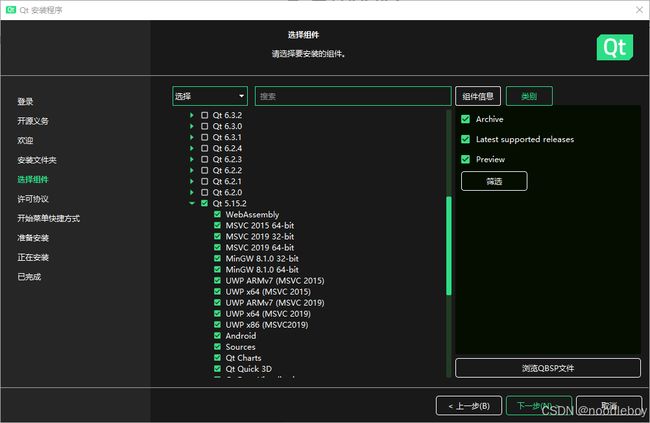Image resolution: width=650 pixels, height=423 pixels.
Task: Uncheck UWP ARMv7 (MSVC 2019)
Action: click(217, 303)
